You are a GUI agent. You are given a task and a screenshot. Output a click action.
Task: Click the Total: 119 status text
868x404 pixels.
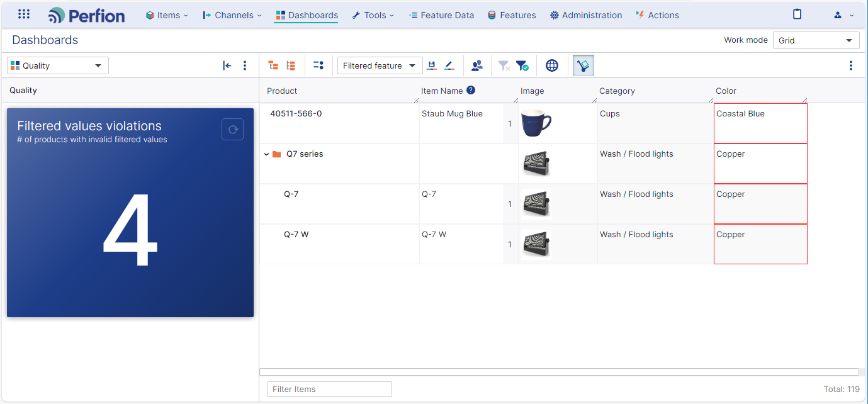click(x=842, y=389)
